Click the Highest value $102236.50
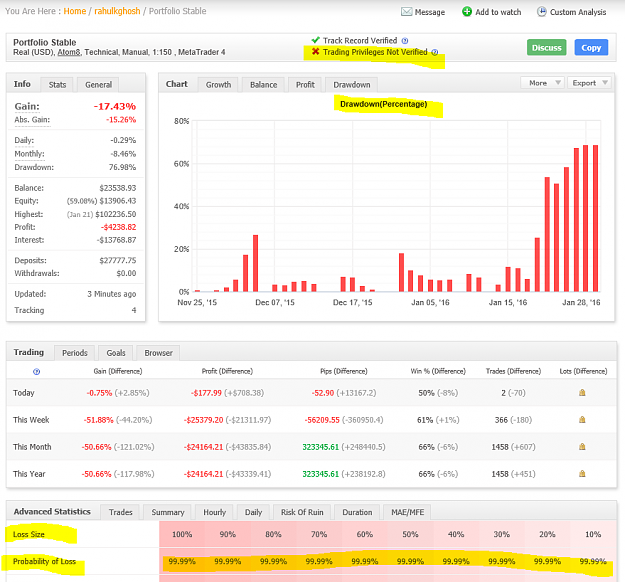 pyautogui.click(x=116, y=214)
